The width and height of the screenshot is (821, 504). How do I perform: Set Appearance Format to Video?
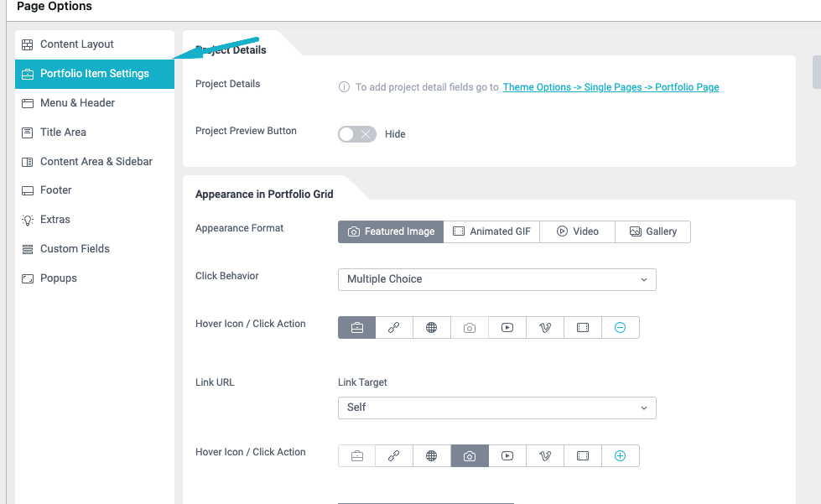[577, 231]
